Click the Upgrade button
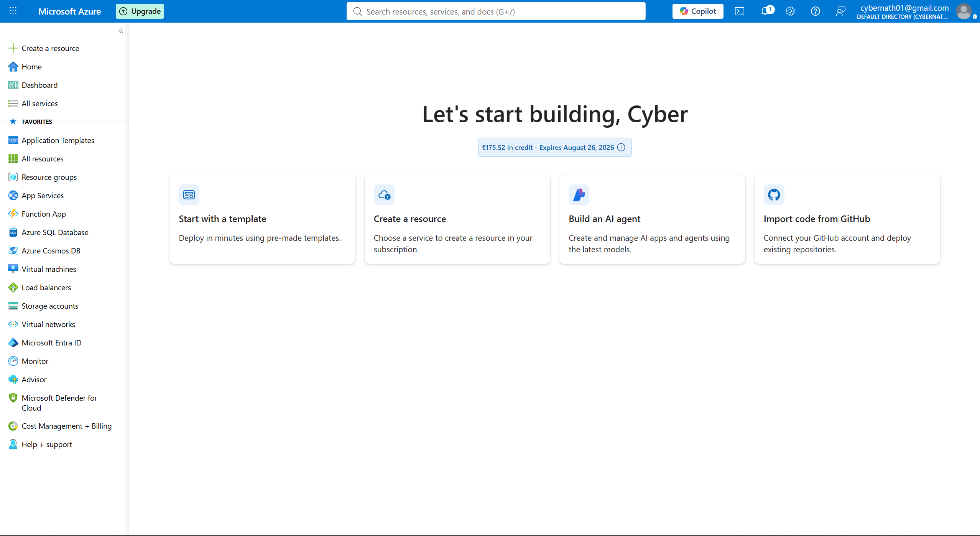 point(140,11)
